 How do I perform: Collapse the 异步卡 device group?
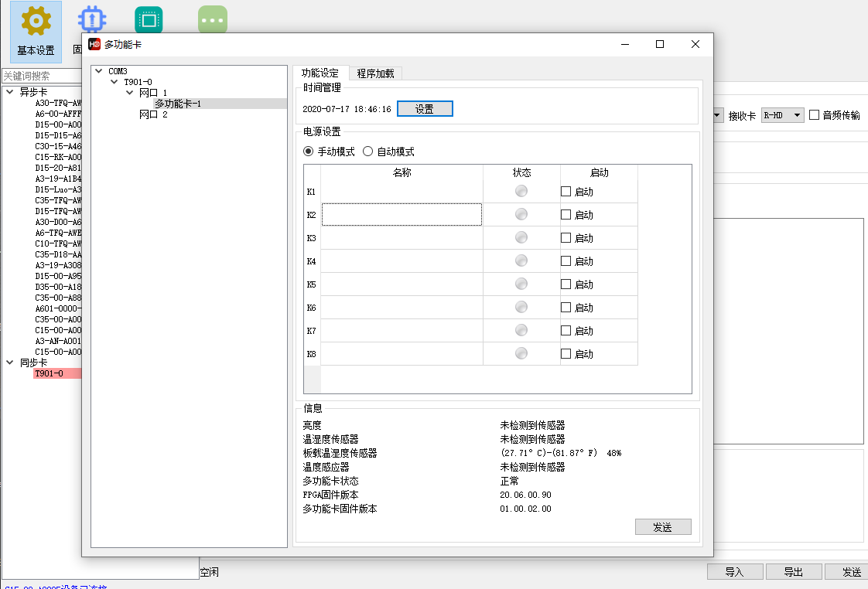coord(10,92)
